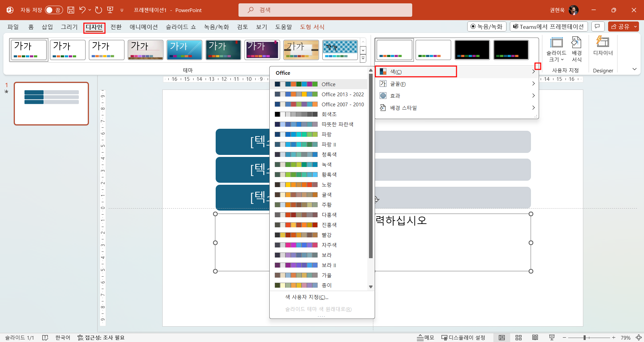644x342 pixels.
Task: Click zoom in plus button
Action: tap(613, 338)
